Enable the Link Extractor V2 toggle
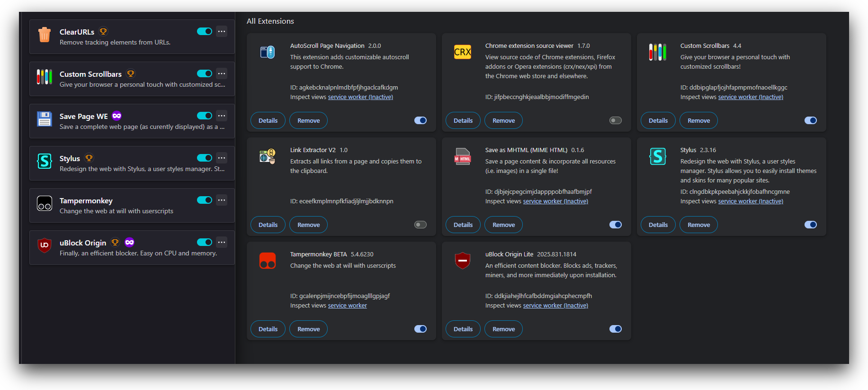Viewport: 868px width, 390px height. [421, 225]
